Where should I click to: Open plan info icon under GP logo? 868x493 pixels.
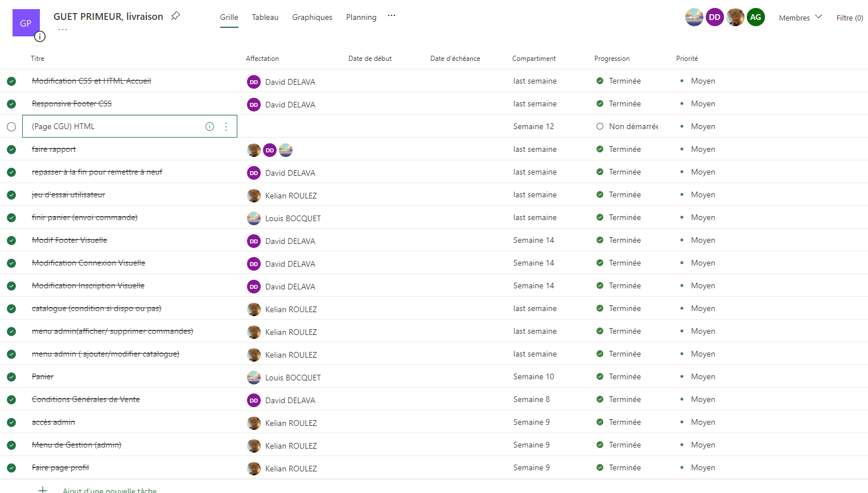40,36
